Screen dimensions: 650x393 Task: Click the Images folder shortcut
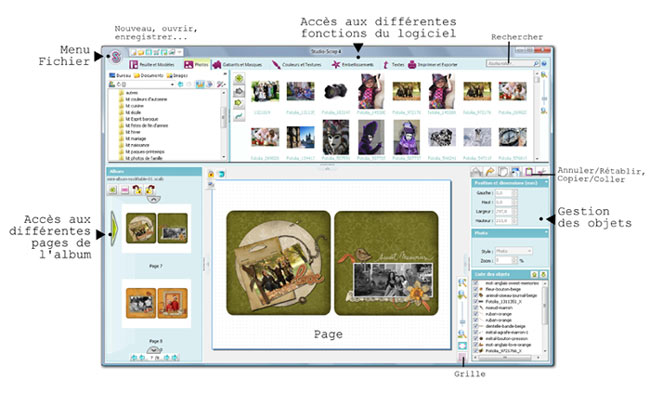[177, 75]
